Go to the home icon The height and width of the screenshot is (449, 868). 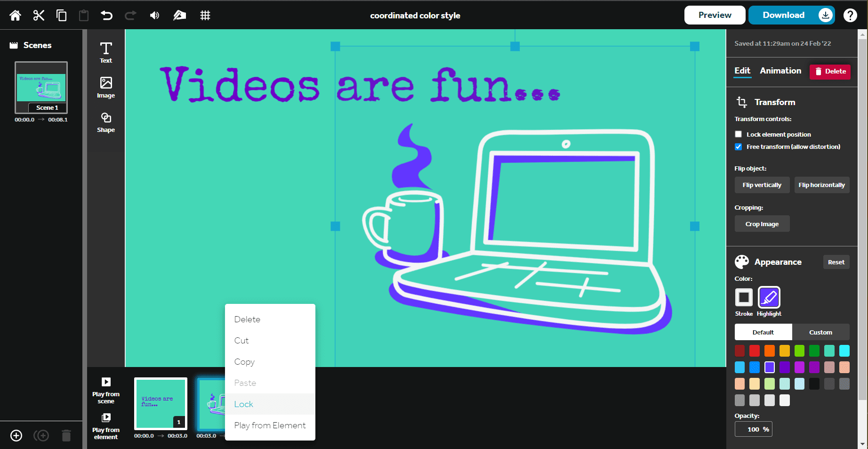point(15,16)
